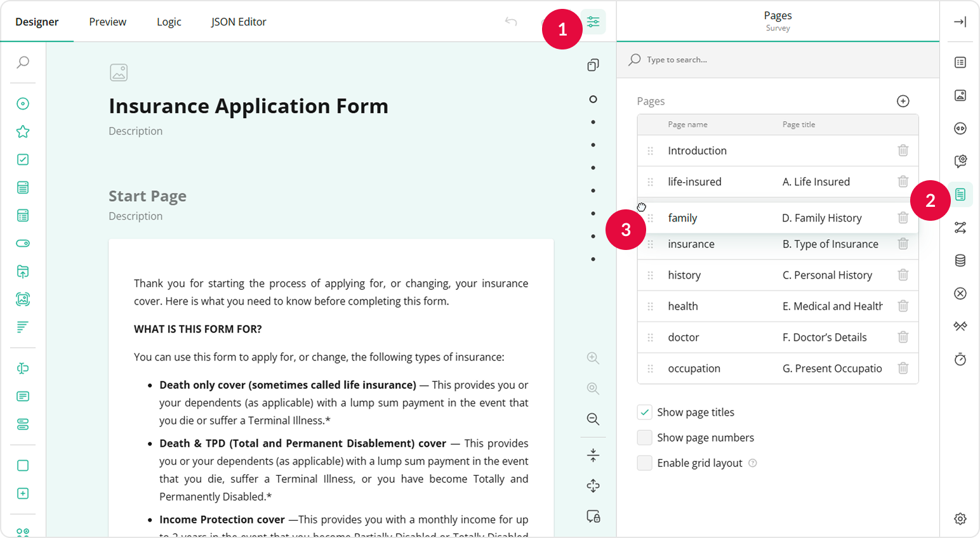Zoom out of the form canvas
Image resolution: width=980 pixels, height=538 pixels.
593,419
